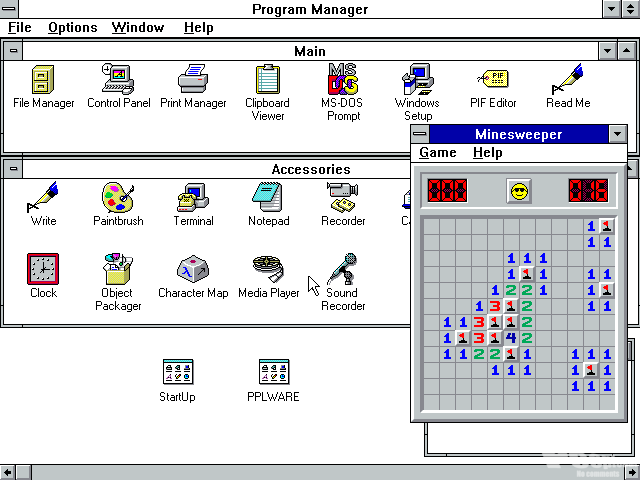The width and height of the screenshot is (640, 480).
Task: Open Program Manager control menu box
Action: point(9,9)
